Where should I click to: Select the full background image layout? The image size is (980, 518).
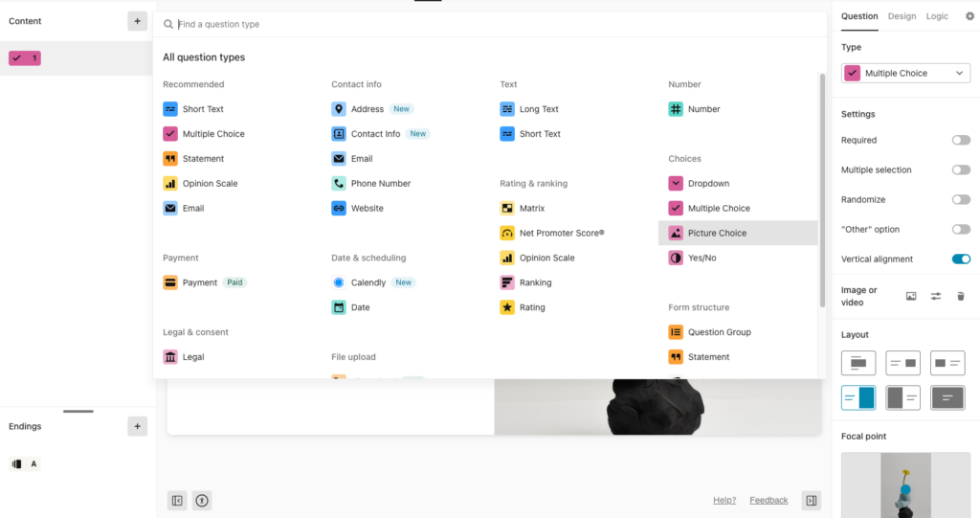[947, 398]
